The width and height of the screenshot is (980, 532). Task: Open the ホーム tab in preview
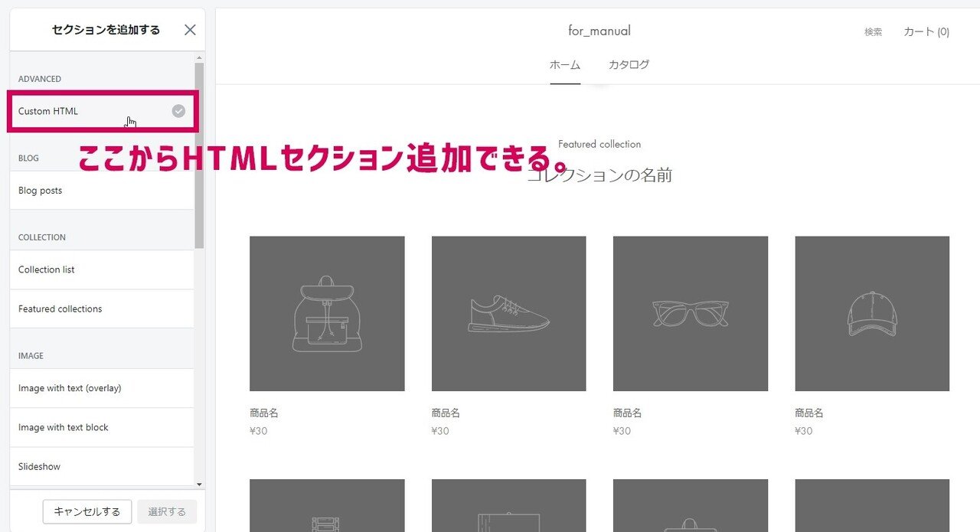coord(565,65)
